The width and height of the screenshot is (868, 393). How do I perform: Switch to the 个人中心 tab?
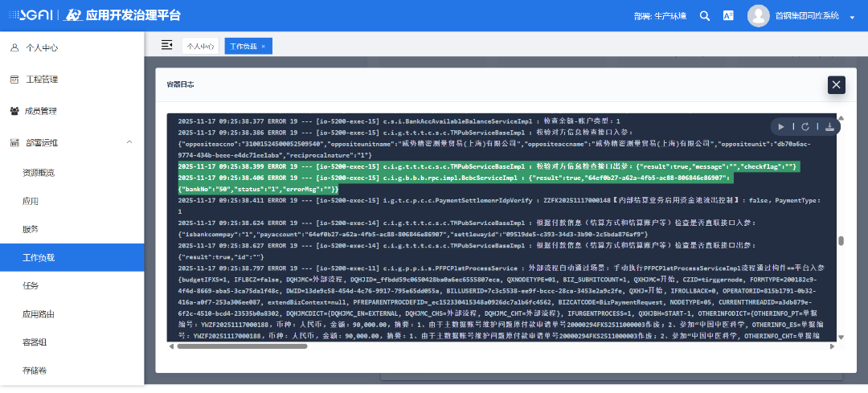pyautogui.click(x=200, y=46)
